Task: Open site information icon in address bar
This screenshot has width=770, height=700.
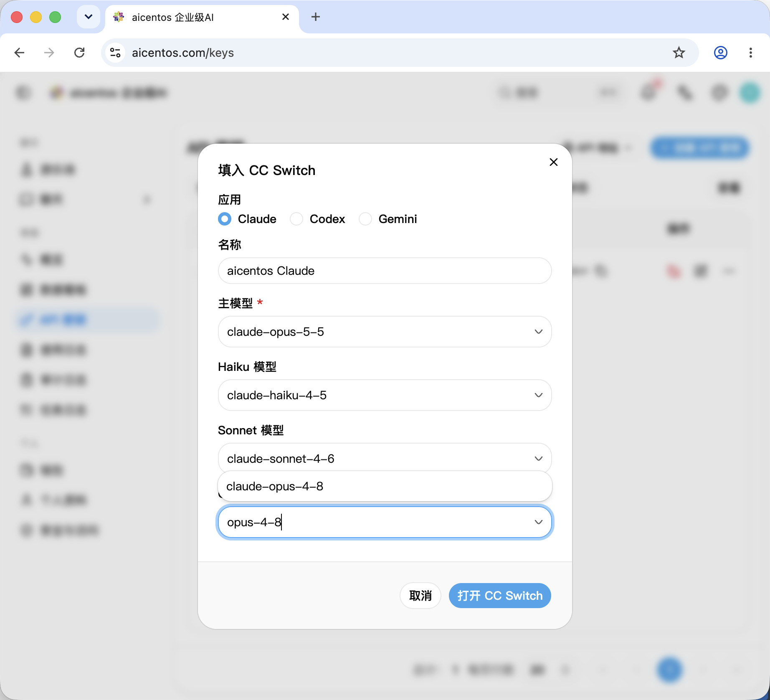Action: pyautogui.click(x=115, y=53)
